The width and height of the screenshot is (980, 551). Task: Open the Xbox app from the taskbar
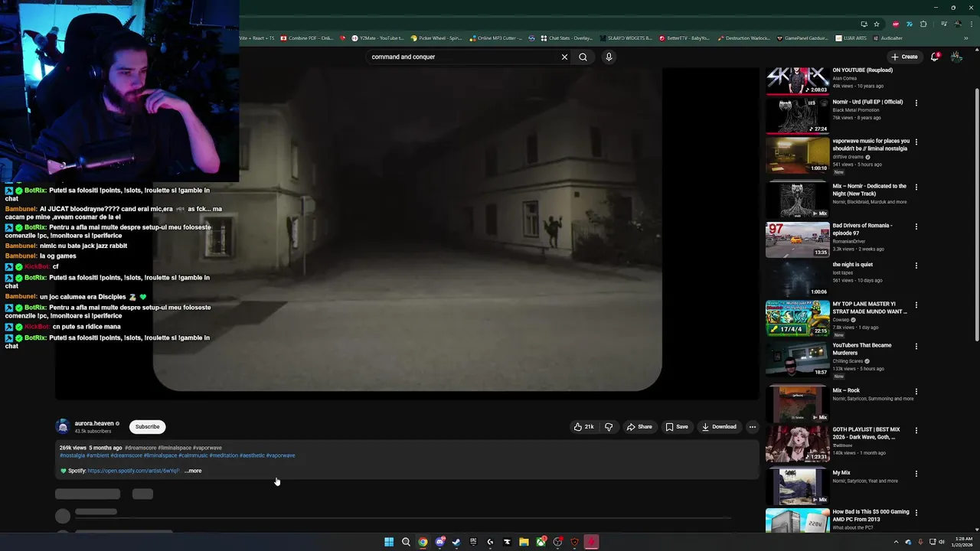(541, 542)
